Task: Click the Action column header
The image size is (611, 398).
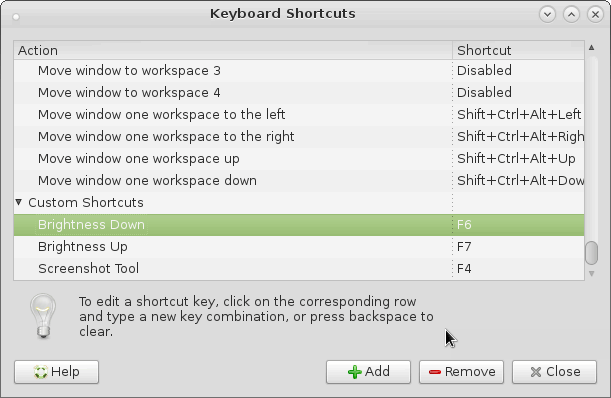Action: [233, 50]
